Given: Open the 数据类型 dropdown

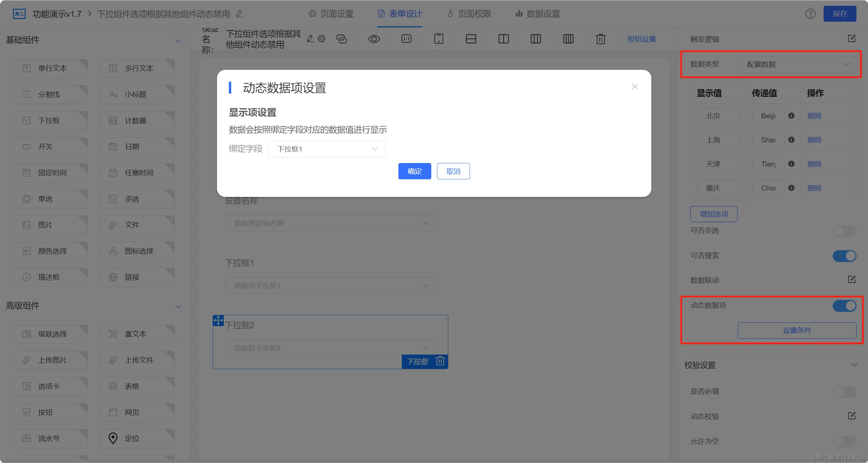Looking at the screenshot, I should pos(796,64).
